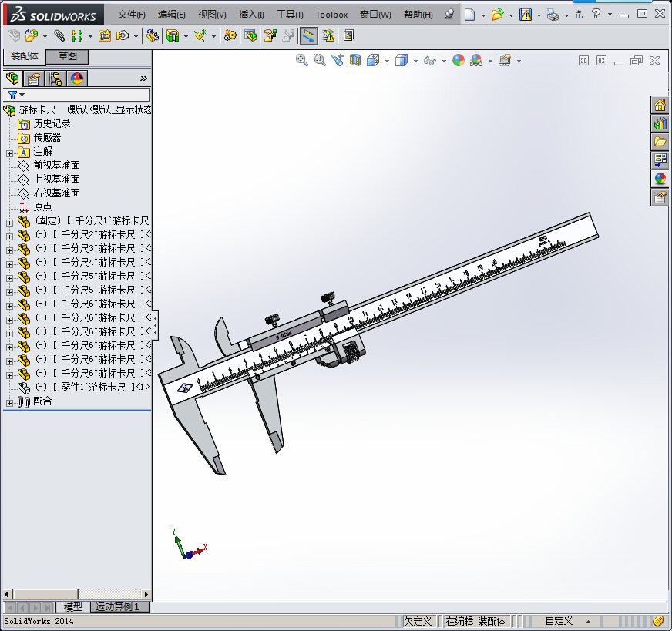Expand the 千分尺4 component node
Viewport: 672px width, 631px height.
(9, 264)
